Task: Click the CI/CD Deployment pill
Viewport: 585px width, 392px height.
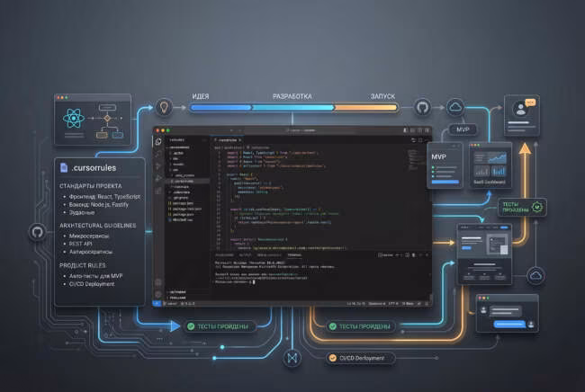Action: [x=360, y=358]
